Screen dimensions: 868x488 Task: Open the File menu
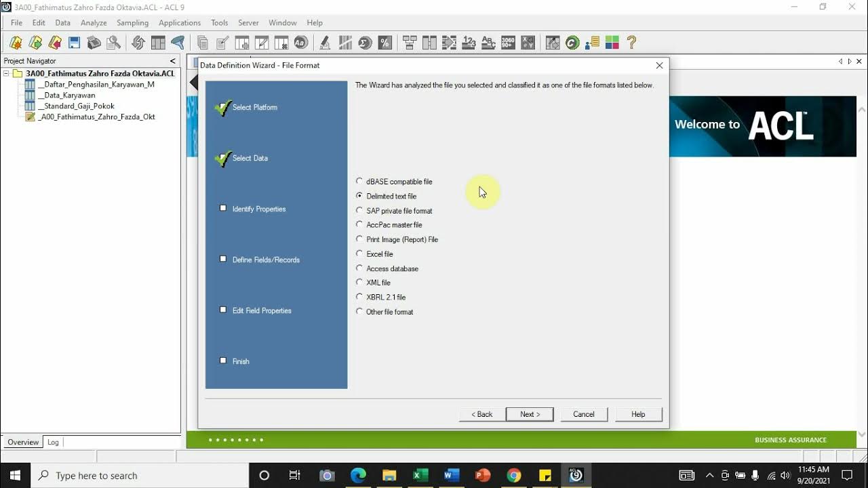tap(17, 22)
